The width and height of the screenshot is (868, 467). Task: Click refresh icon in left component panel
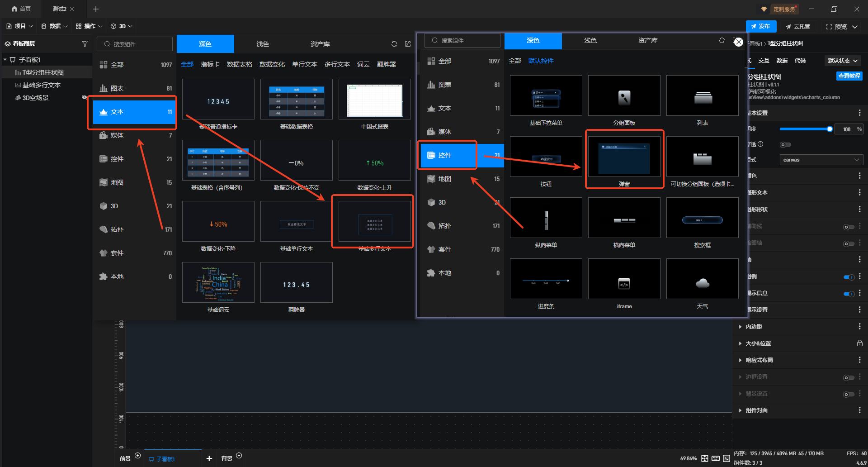click(394, 44)
